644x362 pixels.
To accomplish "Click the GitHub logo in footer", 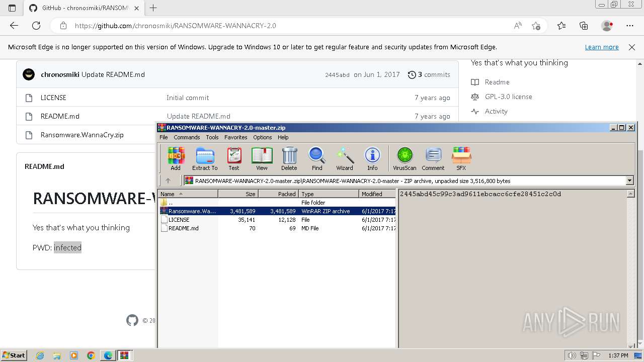I will (x=132, y=320).
